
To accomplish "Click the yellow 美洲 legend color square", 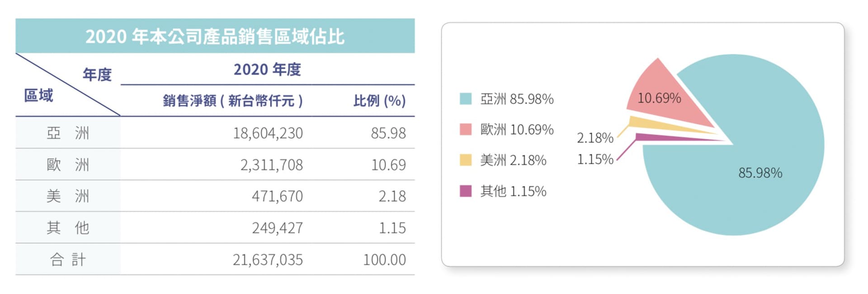I will [465, 160].
